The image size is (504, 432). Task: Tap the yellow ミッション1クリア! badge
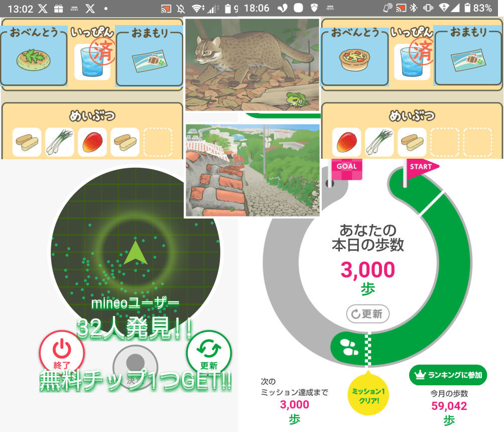click(x=368, y=394)
